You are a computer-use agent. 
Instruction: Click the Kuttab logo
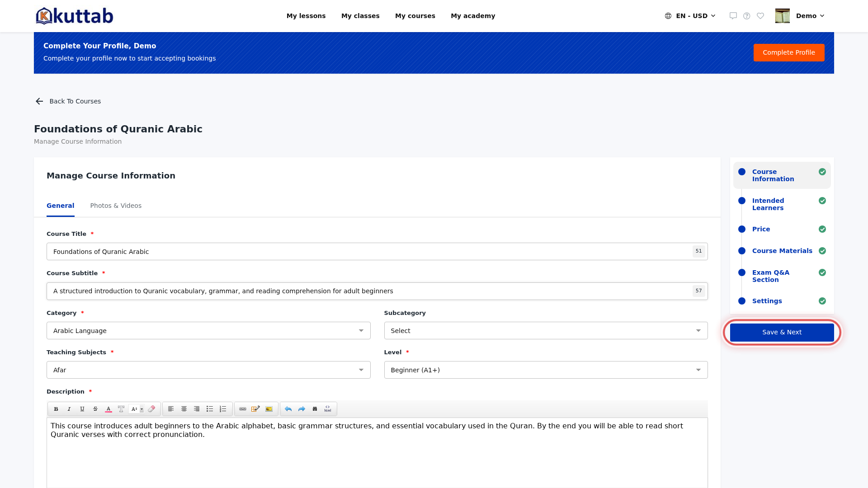pyautogui.click(x=75, y=16)
